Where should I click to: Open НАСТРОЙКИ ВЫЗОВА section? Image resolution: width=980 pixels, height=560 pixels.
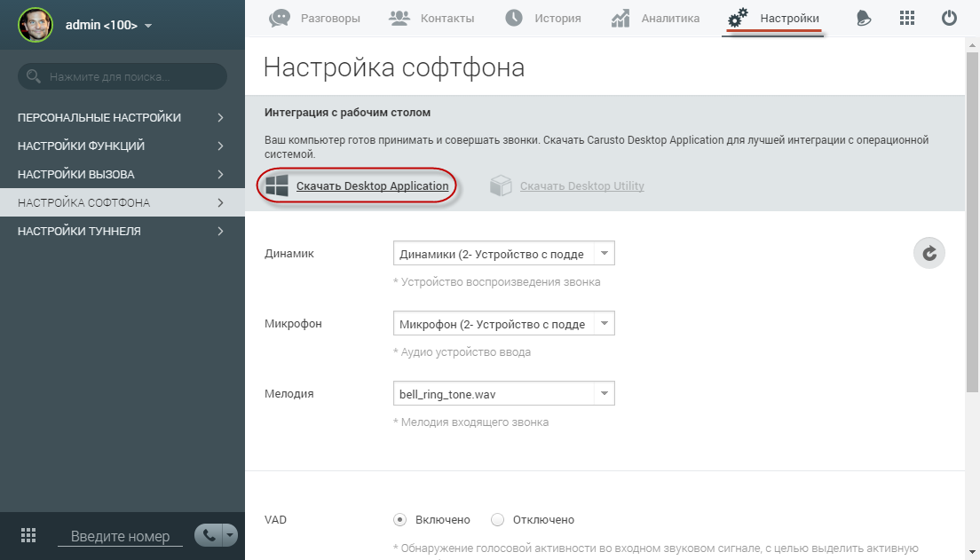(122, 174)
